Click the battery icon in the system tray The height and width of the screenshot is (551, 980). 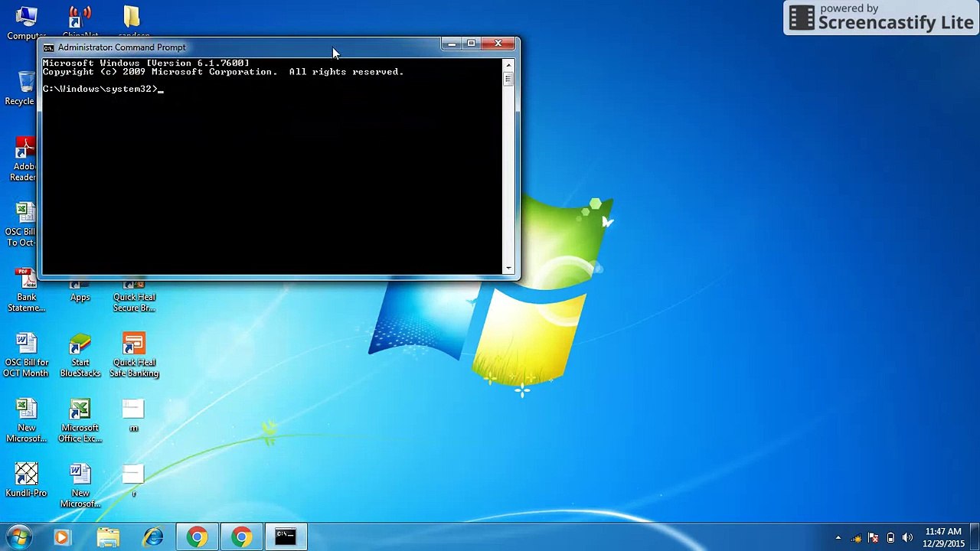coord(890,538)
